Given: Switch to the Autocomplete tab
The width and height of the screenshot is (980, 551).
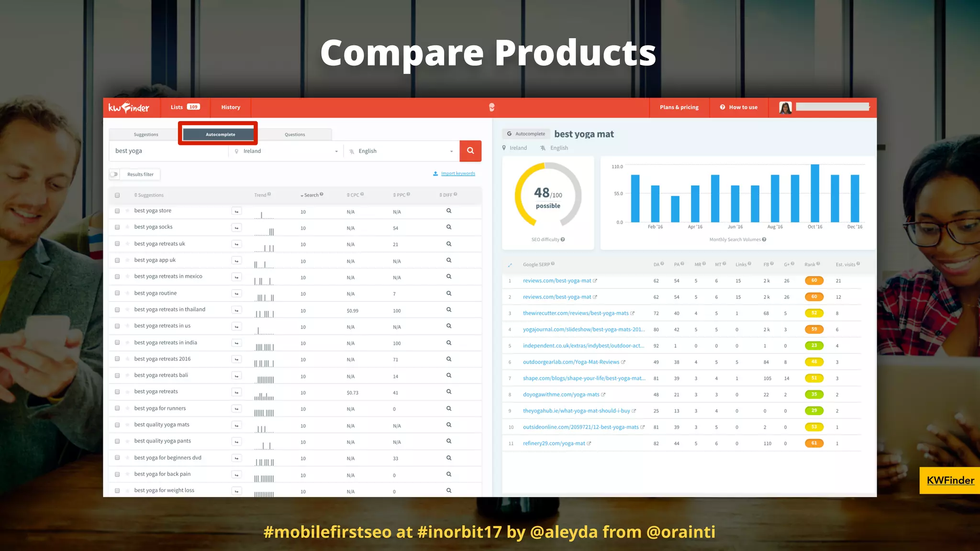Looking at the screenshot, I should pyautogui.click(x=220, y=134).
